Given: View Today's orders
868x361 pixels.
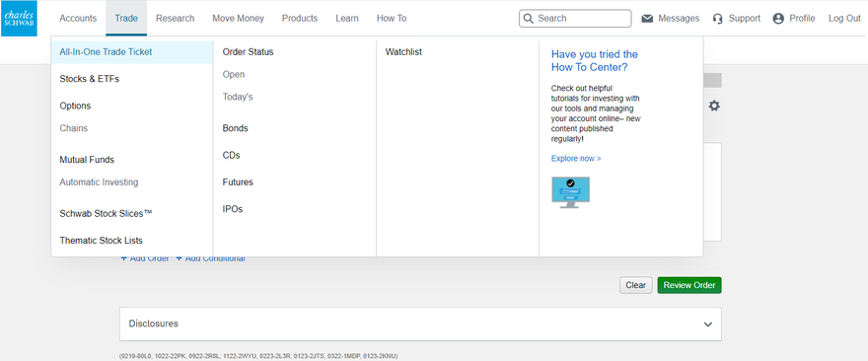Looking at the screenshot, I should [x=237, y=97].
